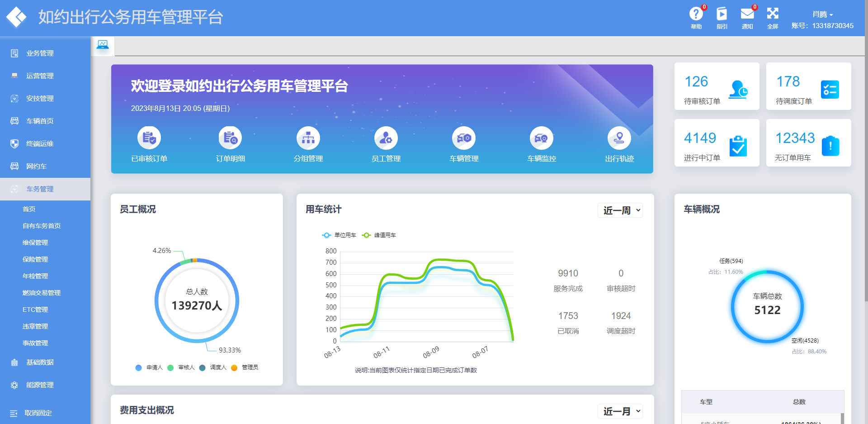Click the 无订单用车 alert clipboard icon
868x424 pixels.
click(x=830, y=146)
